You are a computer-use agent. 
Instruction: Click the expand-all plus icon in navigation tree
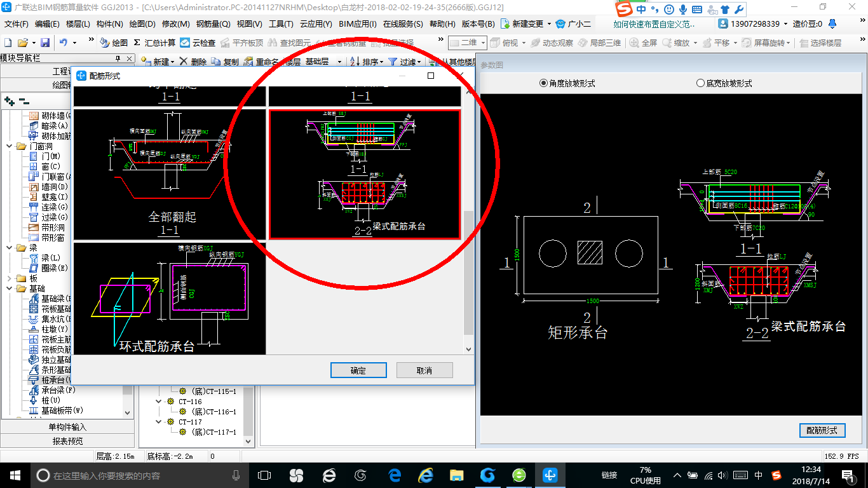pos(9,101)
